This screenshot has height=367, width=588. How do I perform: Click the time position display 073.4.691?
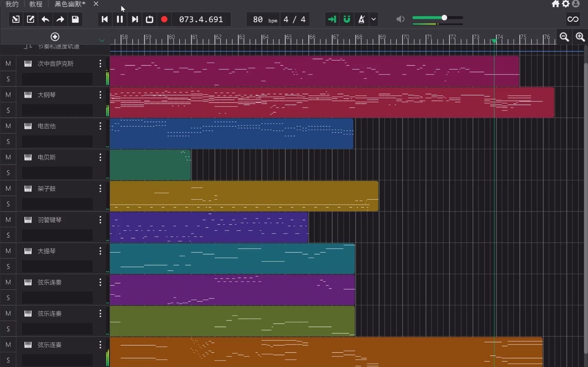pos(201,19)
